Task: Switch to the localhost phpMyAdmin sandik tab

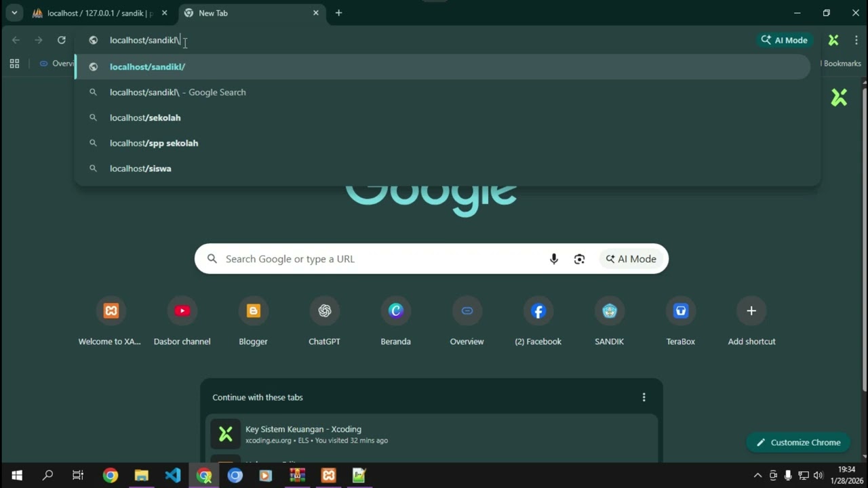Action: click(x=100, y=13)
